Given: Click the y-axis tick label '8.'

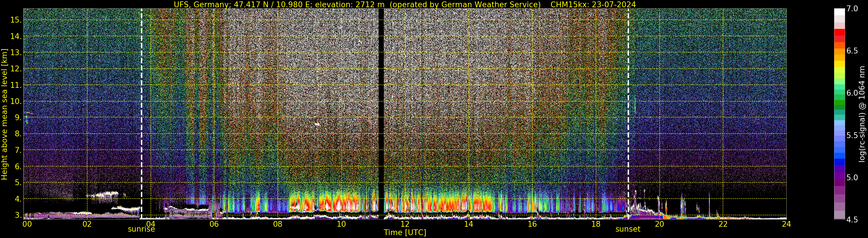Looking at the screenshot, I should (18, 134).
